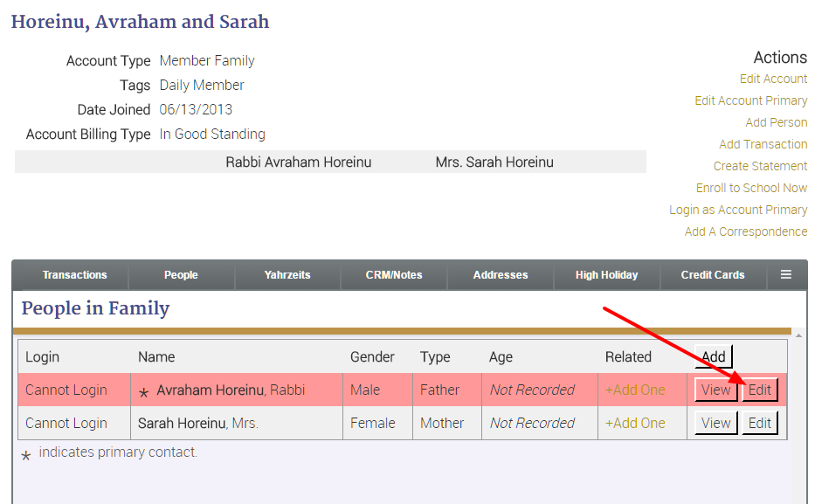Select Edit Account Primary
815x504 pixels.
tap(751, 100)
